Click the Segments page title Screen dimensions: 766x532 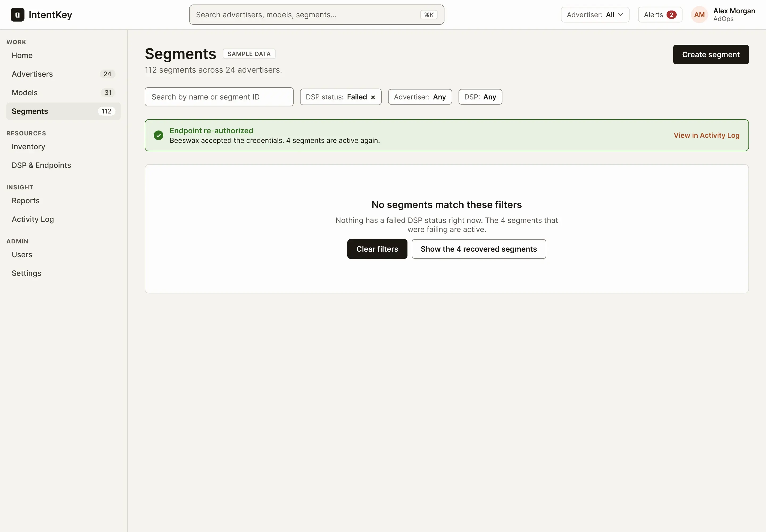[x=180, y=54]
